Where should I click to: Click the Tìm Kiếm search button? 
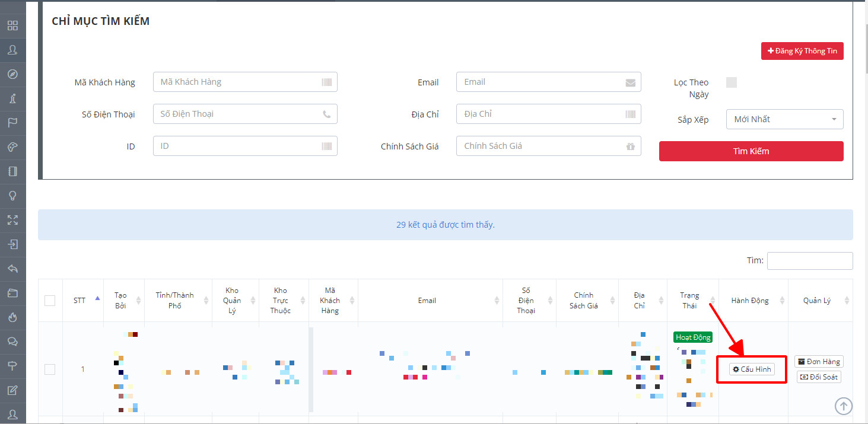pyautogui.click(x=751, y=151)
